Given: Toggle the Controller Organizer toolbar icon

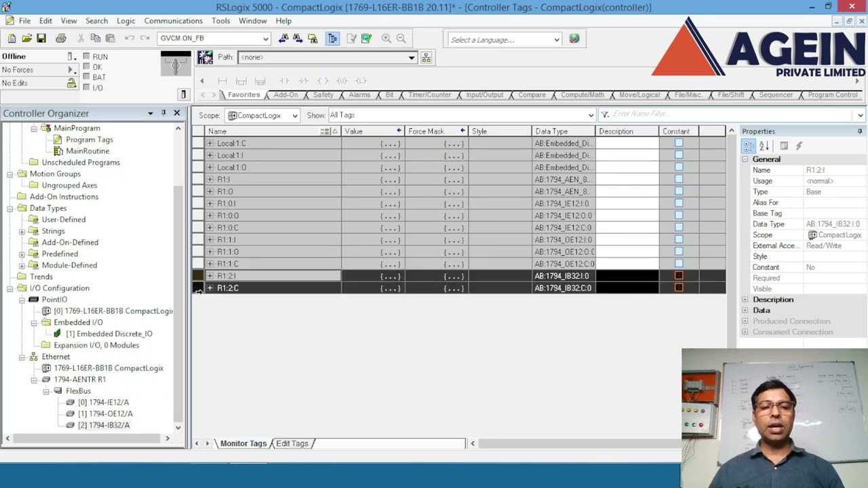Looking at the screenshot, I should (332, 39).
